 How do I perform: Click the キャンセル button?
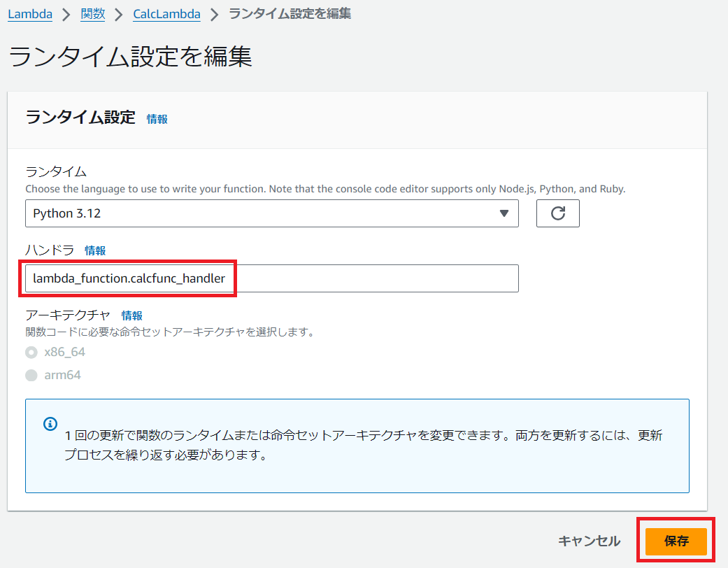click(589, 541)
